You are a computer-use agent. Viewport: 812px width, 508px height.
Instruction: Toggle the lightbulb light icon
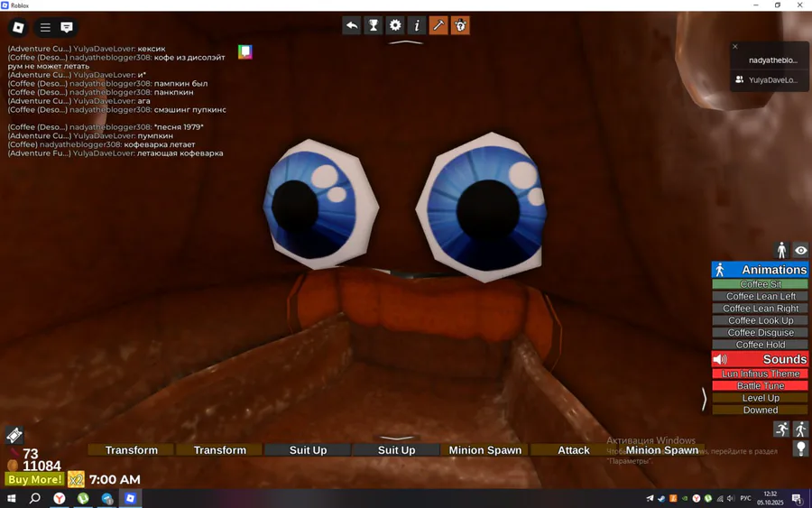tap(800, 448)
